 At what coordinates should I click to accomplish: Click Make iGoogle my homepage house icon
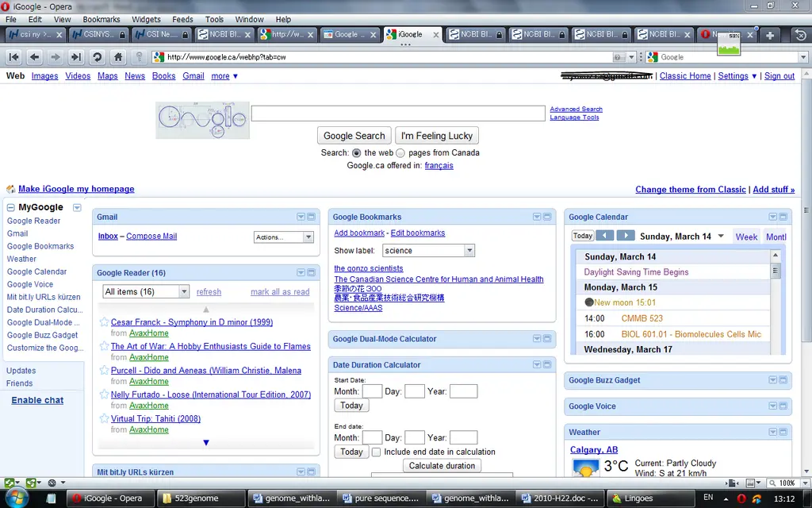point(10,189)
